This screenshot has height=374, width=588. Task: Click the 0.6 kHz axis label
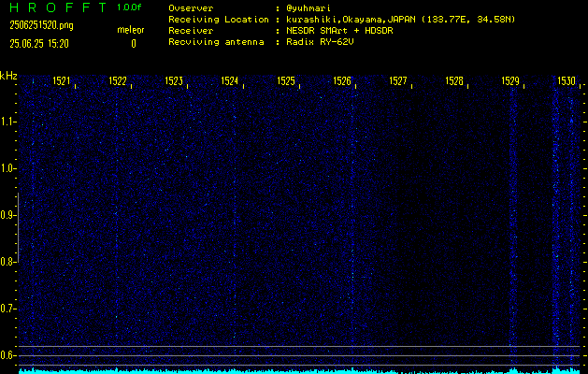click(x=7, y=355)
